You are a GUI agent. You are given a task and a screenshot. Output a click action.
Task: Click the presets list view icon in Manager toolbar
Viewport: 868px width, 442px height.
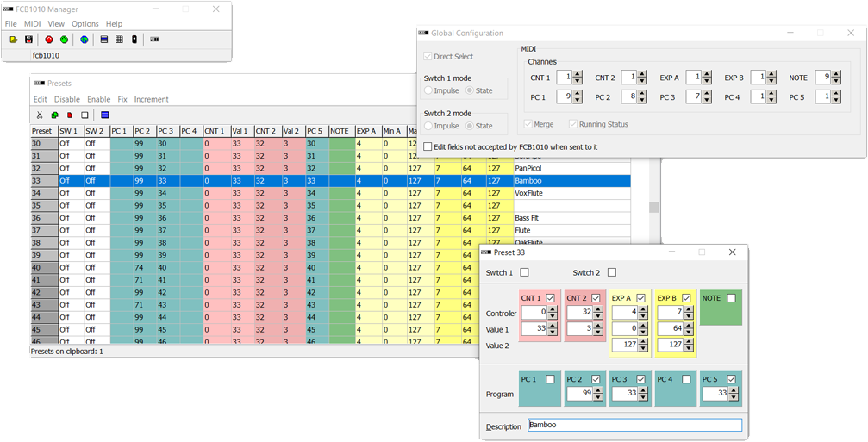click(x=104, y=40)
